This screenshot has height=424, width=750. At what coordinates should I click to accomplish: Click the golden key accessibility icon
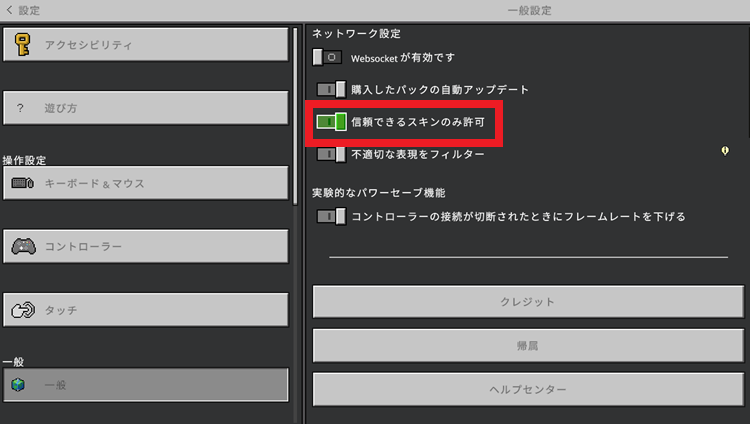pyautogui.click(x=22, y=45)
